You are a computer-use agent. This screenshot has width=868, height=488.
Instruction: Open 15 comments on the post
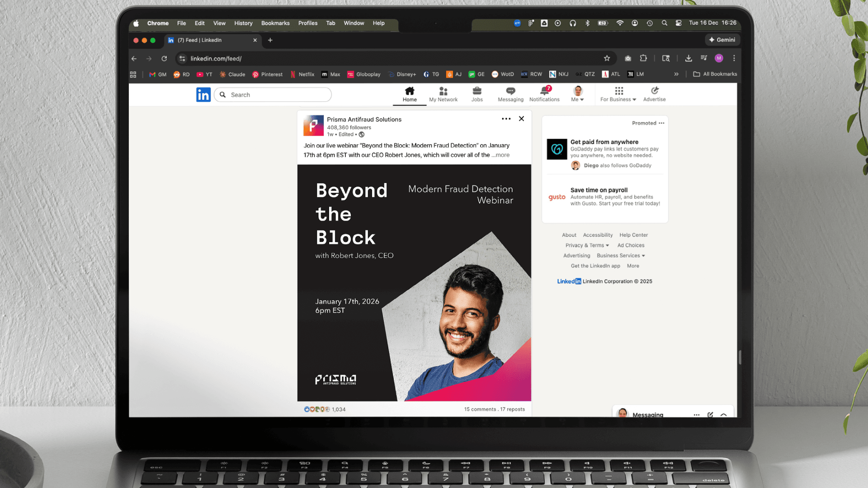[x=480, y=409]
